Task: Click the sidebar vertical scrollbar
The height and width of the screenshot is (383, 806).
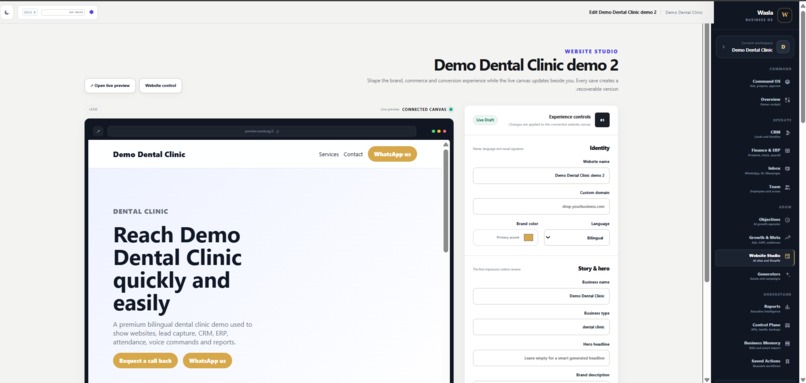Action: click(803, 67)
